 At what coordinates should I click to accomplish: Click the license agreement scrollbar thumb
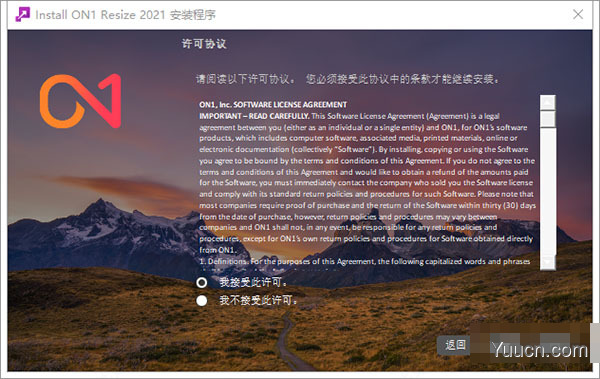548,119
